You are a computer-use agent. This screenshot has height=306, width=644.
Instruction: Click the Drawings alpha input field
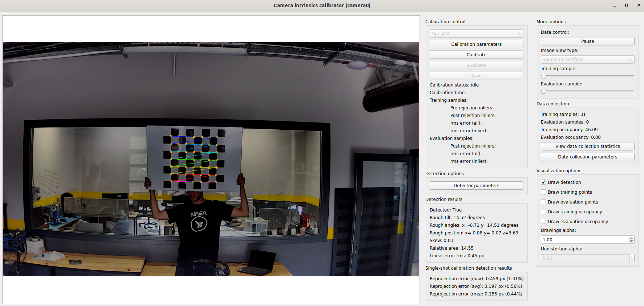[x=584, y=240]
